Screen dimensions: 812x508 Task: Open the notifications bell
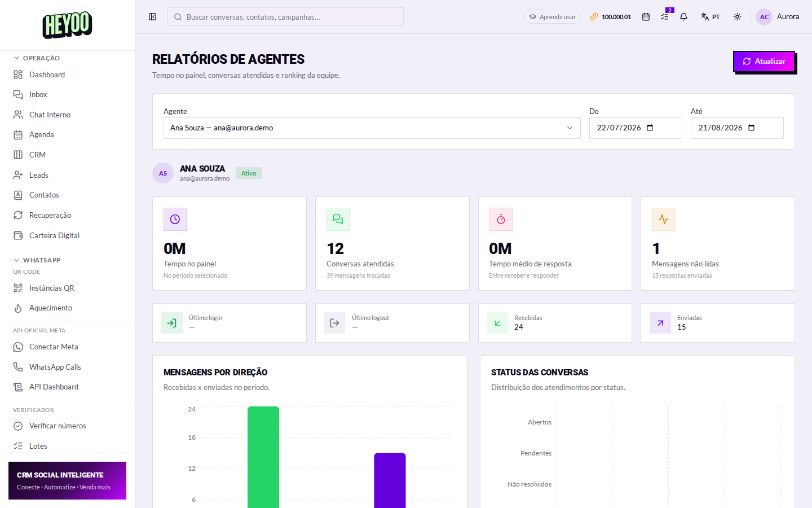683,17
